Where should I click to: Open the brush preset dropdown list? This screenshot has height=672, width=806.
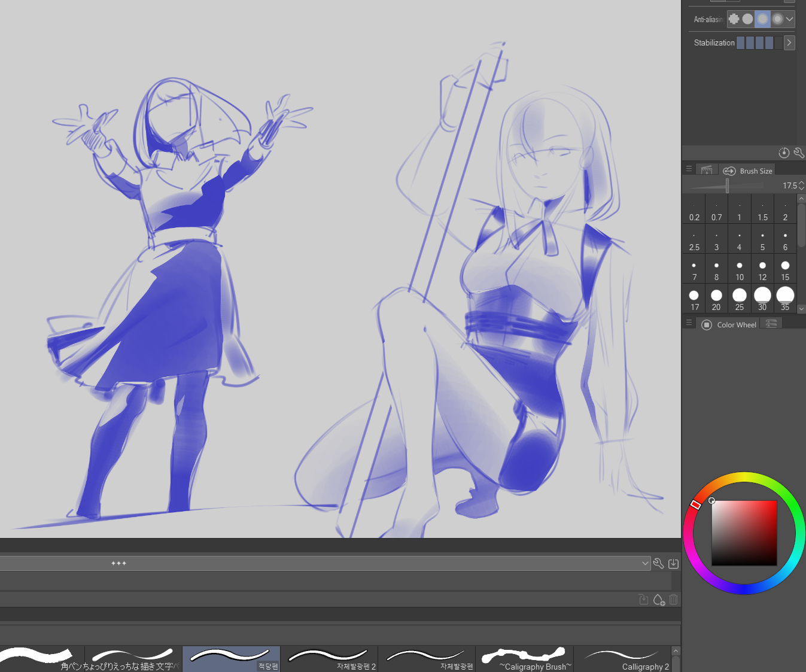(x=645, y=563)
